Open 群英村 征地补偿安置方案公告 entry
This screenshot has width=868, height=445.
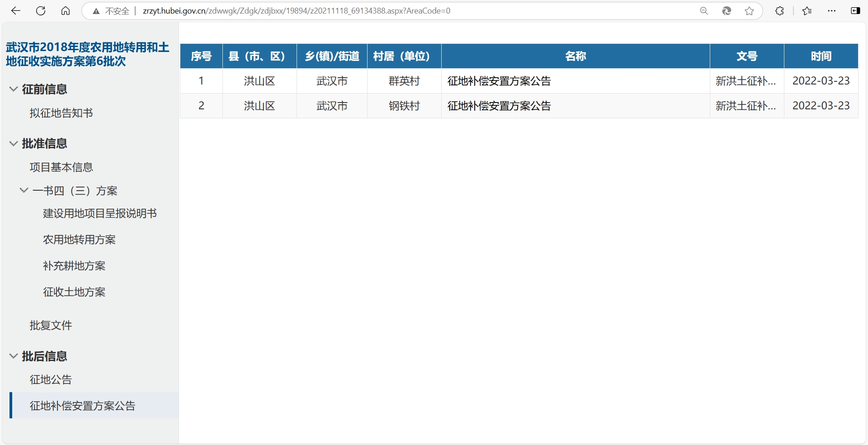point(499,81)
